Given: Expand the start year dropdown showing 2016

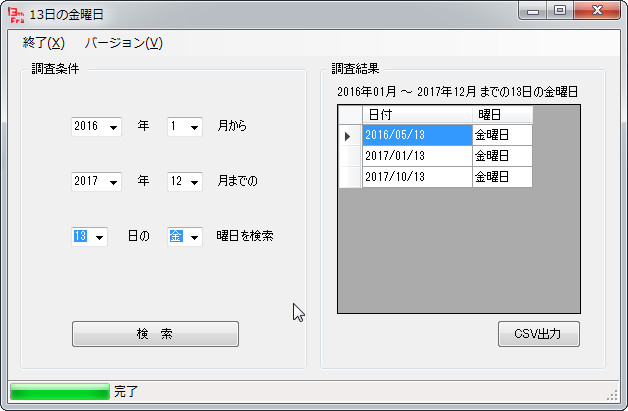Looking at the screenshot, I should click(113, 127).
